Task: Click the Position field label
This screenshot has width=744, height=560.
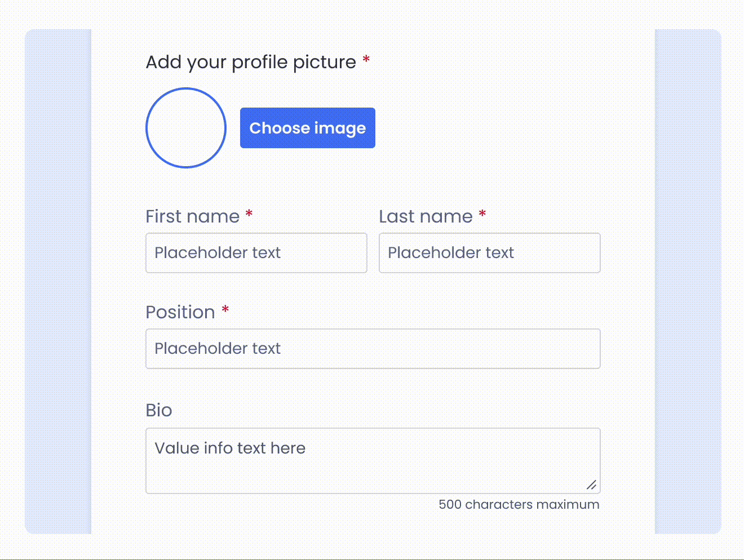Action: (x=180, y=312)
